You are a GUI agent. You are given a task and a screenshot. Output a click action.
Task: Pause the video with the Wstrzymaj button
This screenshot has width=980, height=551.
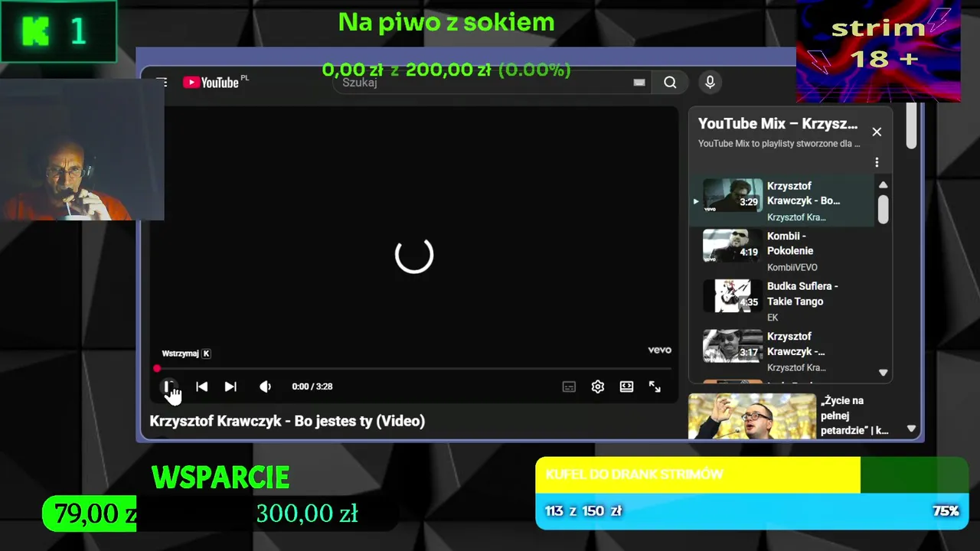tap(168, 386)
